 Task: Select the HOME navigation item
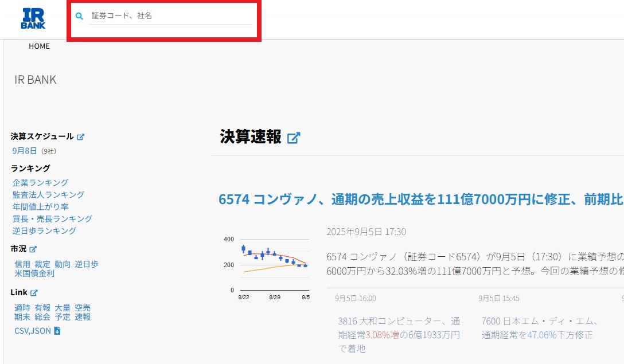(x=39, y=46)
